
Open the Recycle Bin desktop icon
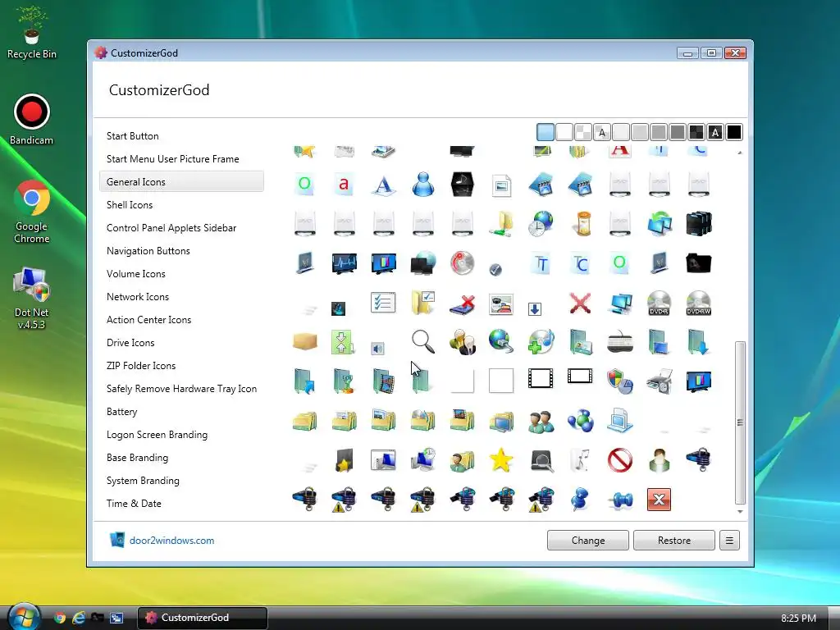pos(32,32)
